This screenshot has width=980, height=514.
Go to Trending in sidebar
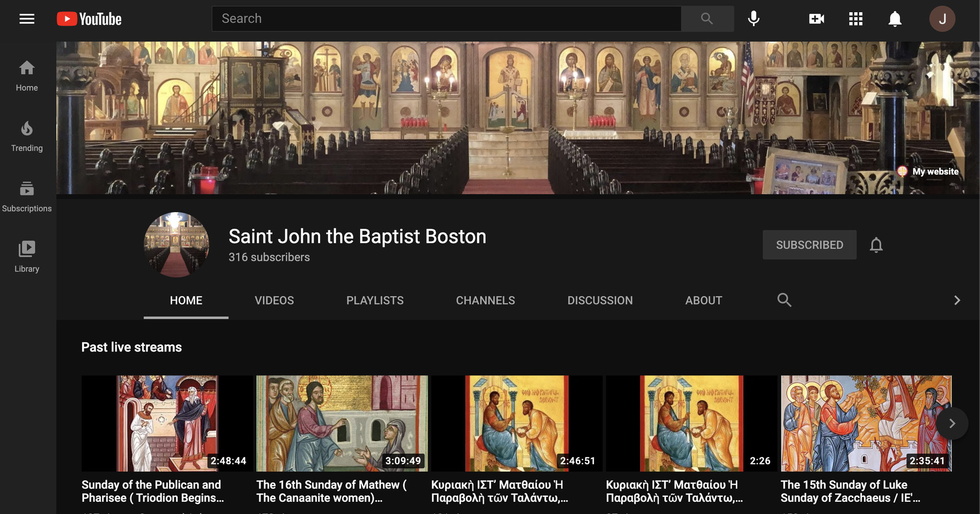click(27, 137)
